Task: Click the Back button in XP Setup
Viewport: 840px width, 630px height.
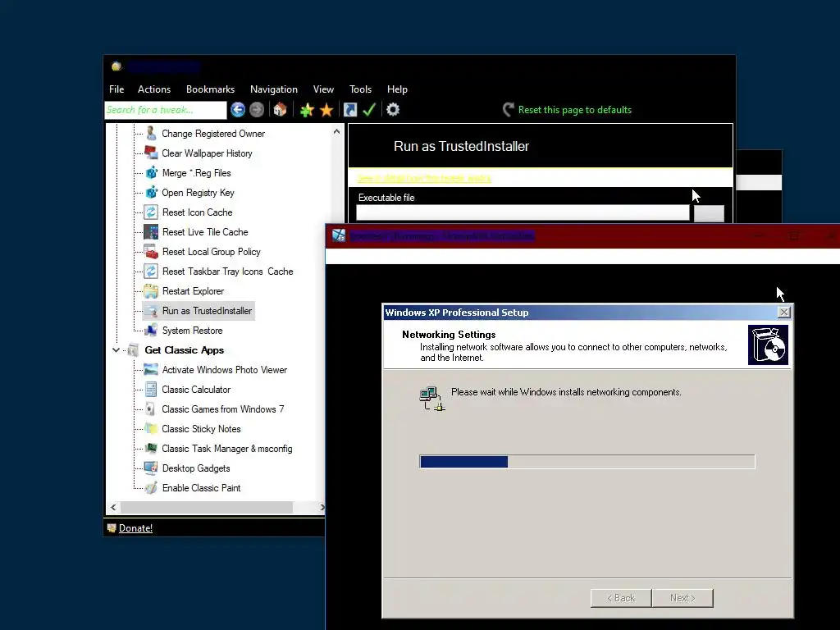Action: (621, 598)
